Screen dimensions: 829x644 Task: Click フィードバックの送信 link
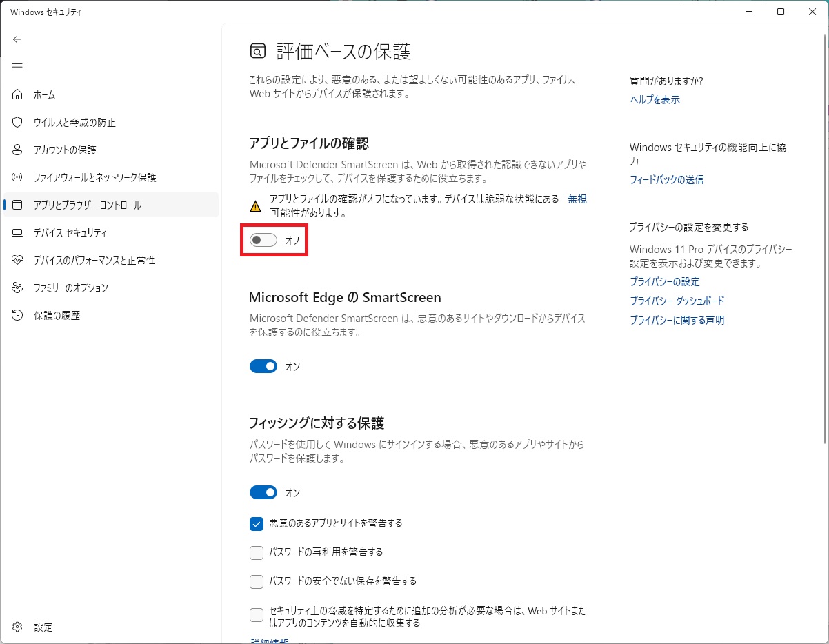666,179
